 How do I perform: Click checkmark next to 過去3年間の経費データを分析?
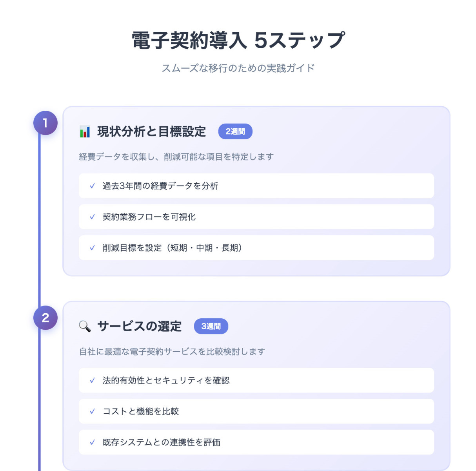tap(93, 186)
